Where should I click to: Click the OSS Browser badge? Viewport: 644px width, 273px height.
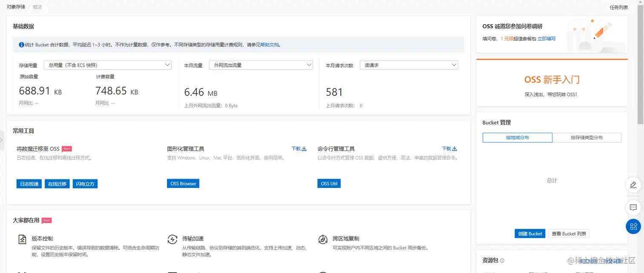183,183
